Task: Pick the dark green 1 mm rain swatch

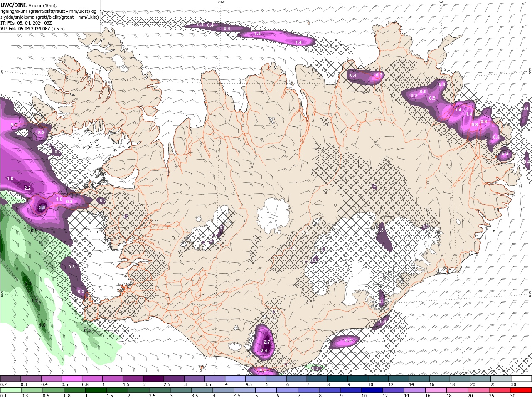Action: tap(96, 390)
